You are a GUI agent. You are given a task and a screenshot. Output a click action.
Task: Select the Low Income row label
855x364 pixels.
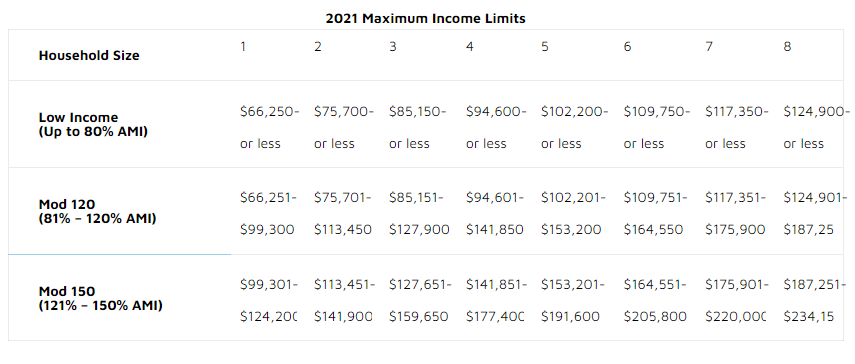click(93, 125)
